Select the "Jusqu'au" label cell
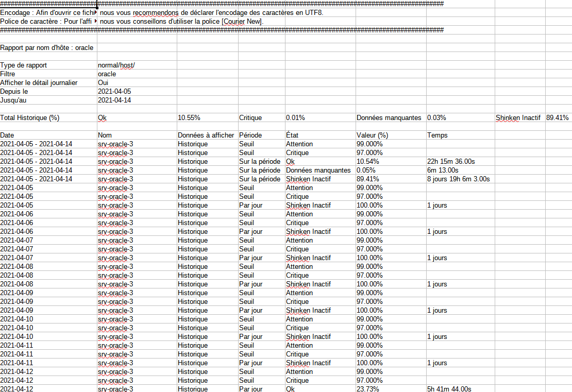The image size is (572, 392). (13, 100)
